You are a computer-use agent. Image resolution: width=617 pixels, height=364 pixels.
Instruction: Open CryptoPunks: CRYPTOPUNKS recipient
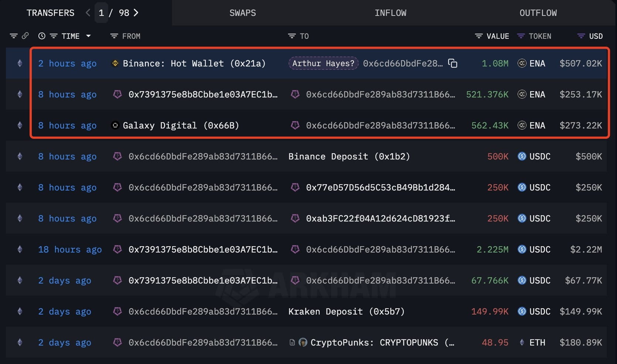[x=382, y=343]
